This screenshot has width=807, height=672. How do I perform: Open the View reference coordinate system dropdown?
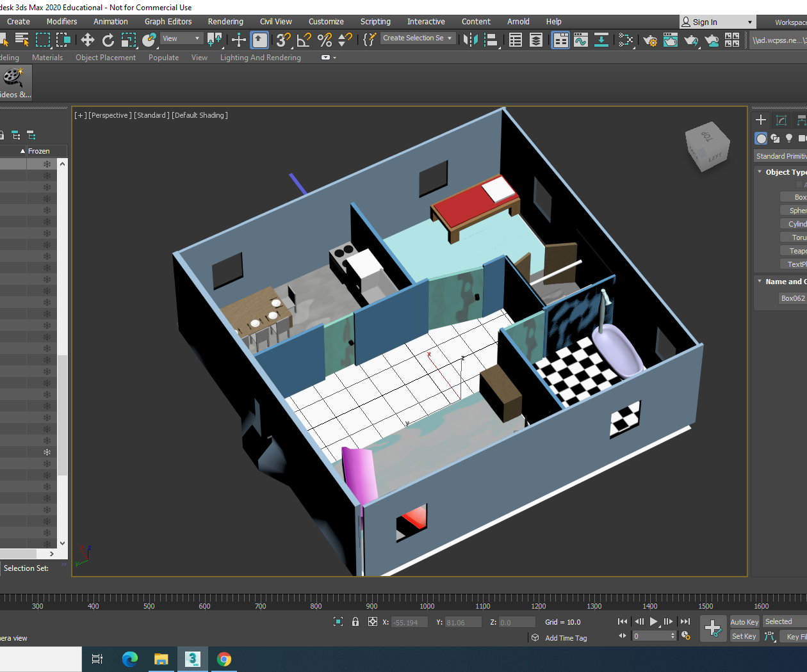(x=180, y=40)
